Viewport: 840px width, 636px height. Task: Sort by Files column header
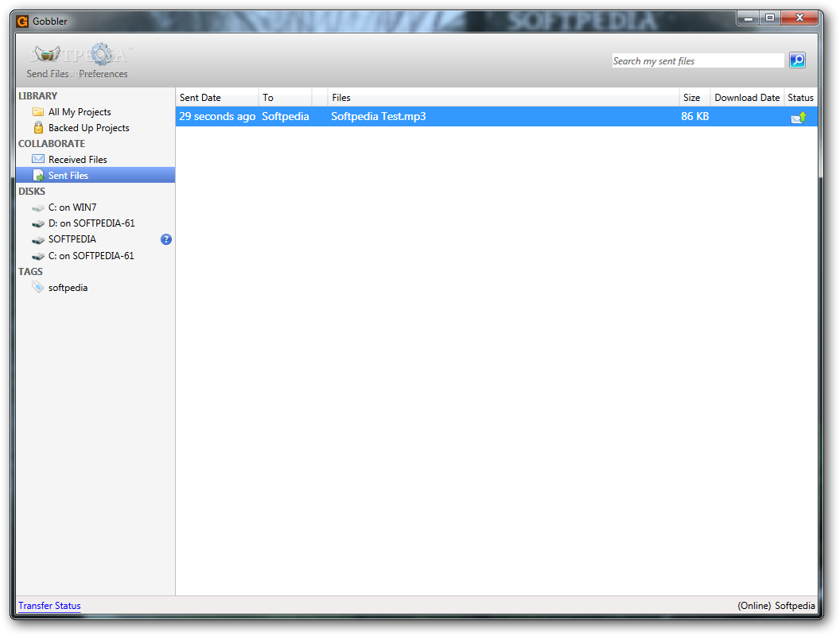(x=504, y=98)
